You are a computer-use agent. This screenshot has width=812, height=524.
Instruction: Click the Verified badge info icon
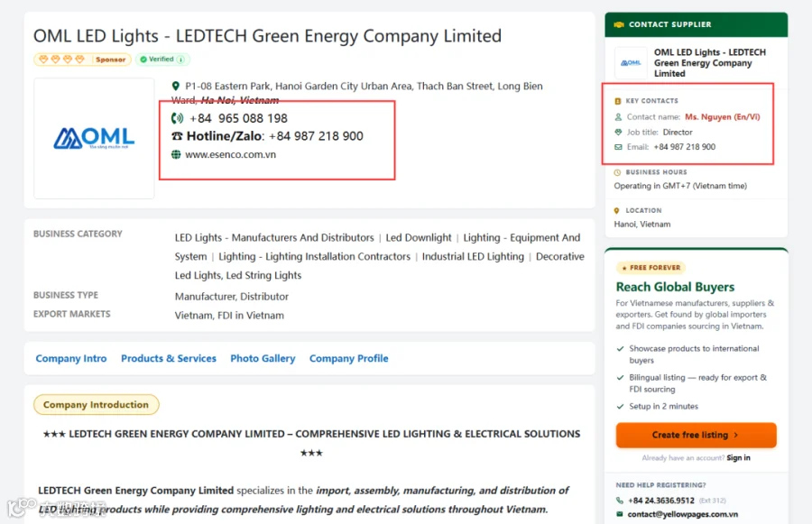pos(180,60)
